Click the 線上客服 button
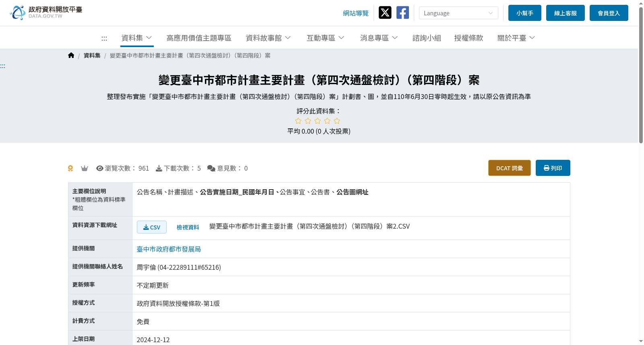This screenshot has height=345, width=644. click(566, 13)
